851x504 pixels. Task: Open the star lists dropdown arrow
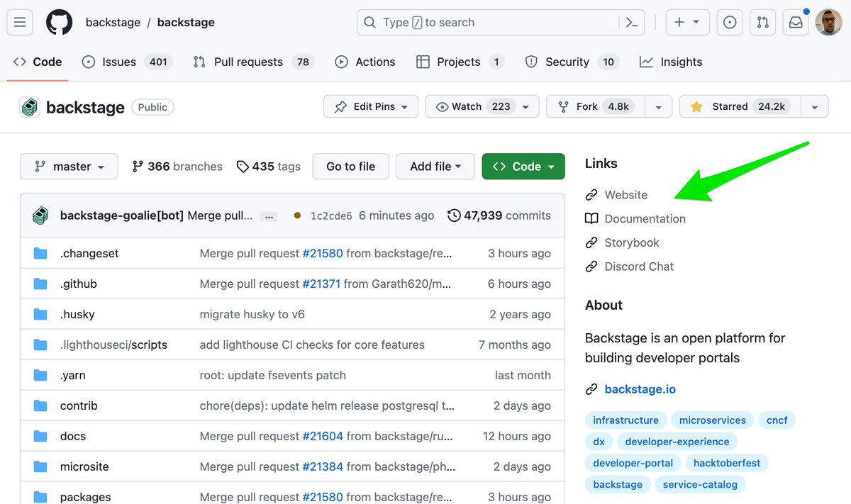click(x=815, y=106)
